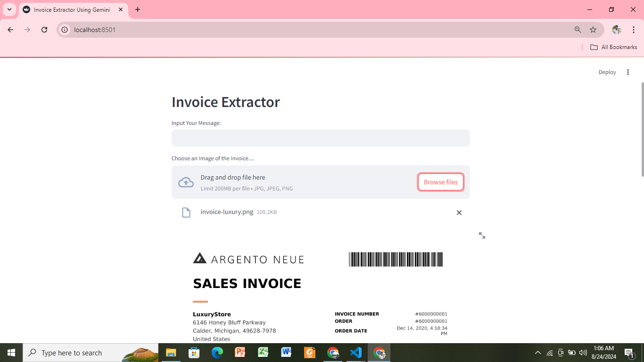644x362 pixels.
Task: Click the Input Your Message text field
Action: tap(321, 138)
